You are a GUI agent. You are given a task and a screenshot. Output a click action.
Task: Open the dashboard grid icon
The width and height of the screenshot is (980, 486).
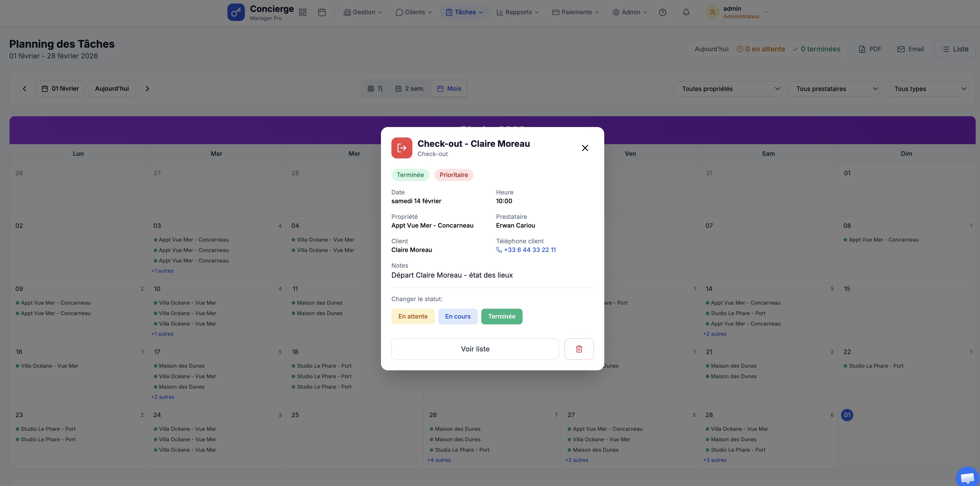pos(302,12)
